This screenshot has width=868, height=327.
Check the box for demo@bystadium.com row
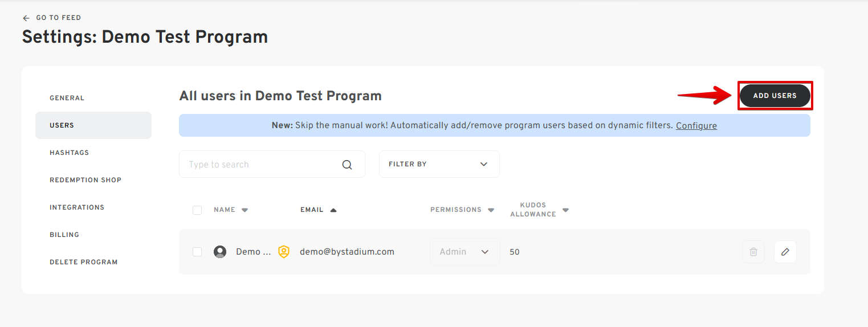(197, 252)
